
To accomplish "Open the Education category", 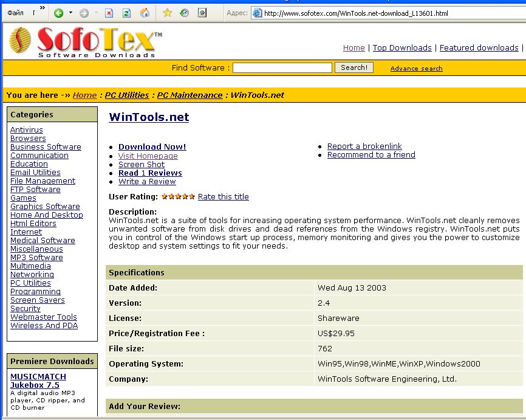I will click(29, 164).
